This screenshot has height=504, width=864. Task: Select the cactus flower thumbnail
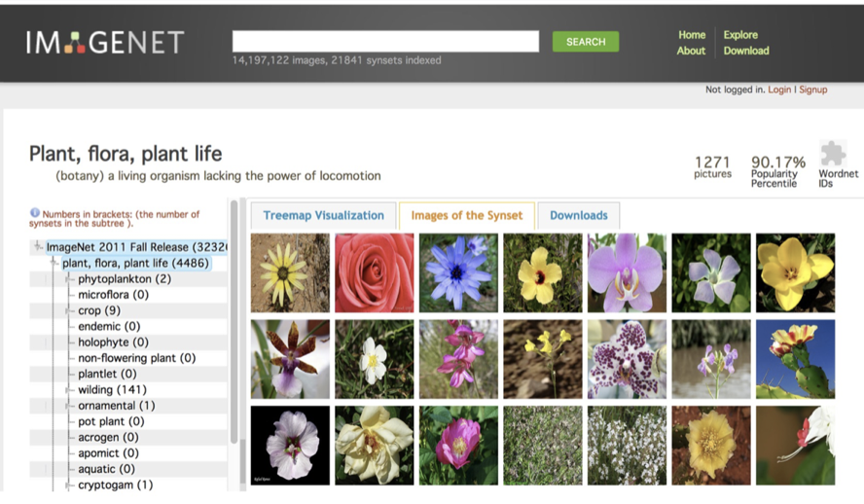[795, 359]
